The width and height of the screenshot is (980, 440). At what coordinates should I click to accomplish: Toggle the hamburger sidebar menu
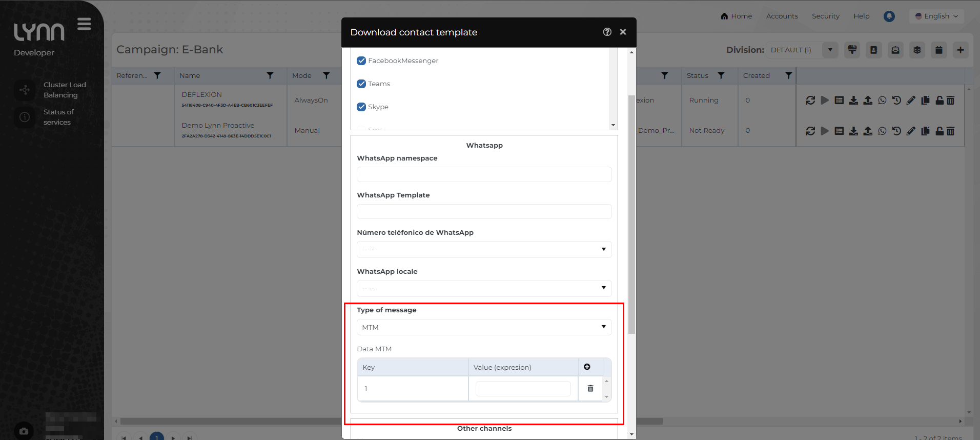coord(84,24)
